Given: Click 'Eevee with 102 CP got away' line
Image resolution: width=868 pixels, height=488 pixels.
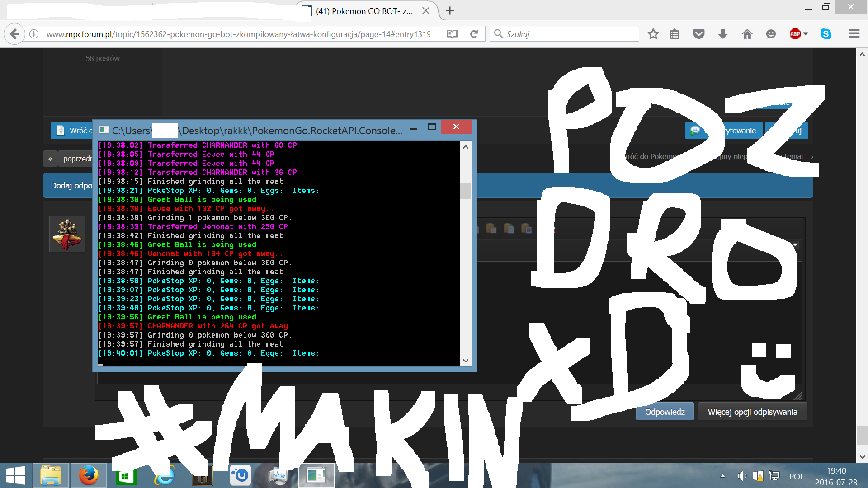Looking at the screenshot, I should pyautogui.click(x=186, y=208).
